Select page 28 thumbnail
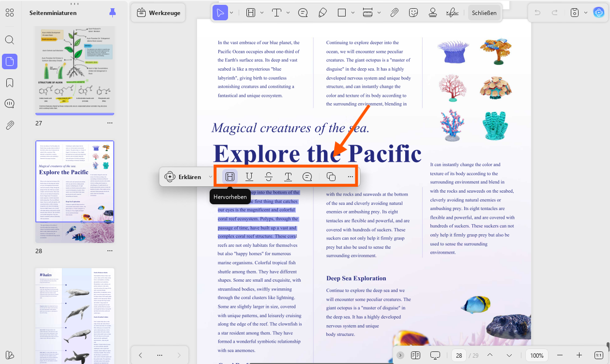 (75, 192)
